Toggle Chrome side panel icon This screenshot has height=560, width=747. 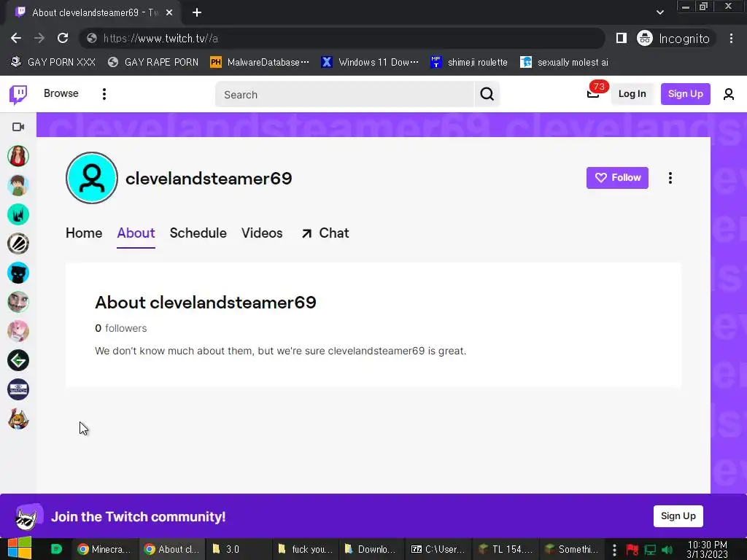pyautogui.click(x=622, y=38)
